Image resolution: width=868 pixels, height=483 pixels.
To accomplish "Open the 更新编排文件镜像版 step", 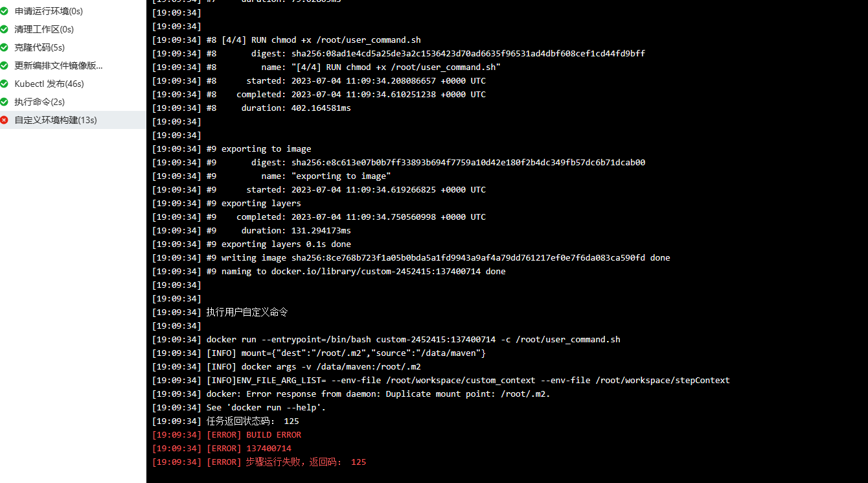I will click(x=73, y=65).
